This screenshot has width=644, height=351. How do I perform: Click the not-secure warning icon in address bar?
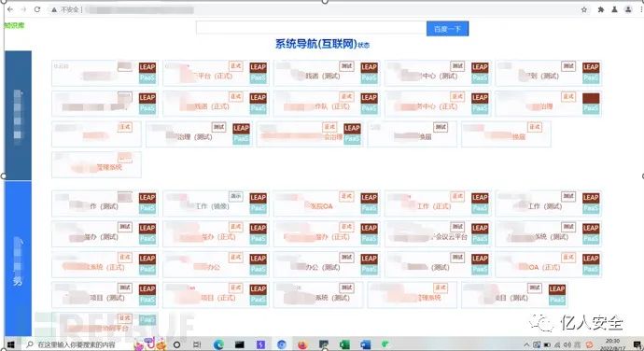click(54, 9)
